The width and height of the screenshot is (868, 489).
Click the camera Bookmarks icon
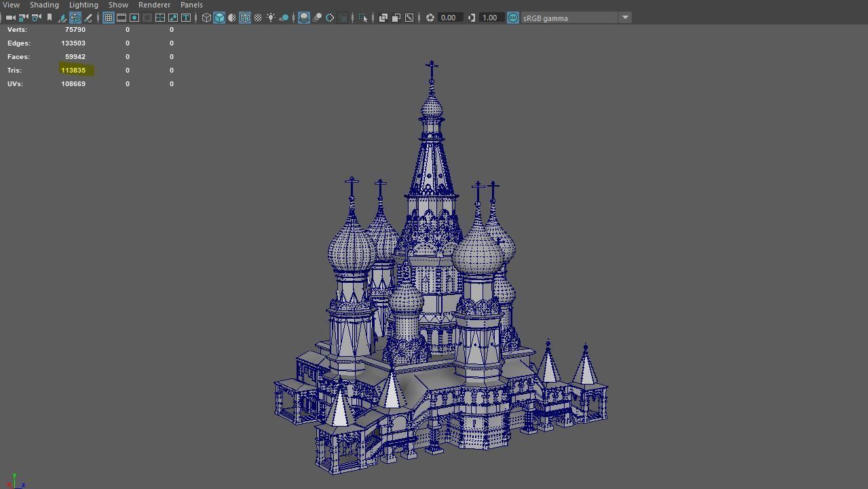tap(50, 18)
